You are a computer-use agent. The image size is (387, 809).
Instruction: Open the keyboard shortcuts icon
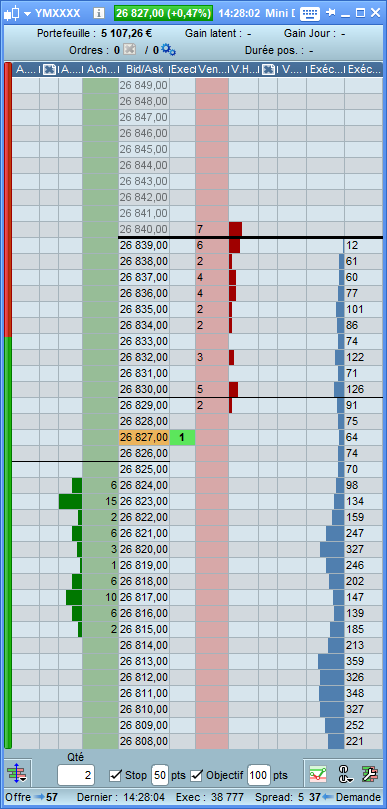310,13
